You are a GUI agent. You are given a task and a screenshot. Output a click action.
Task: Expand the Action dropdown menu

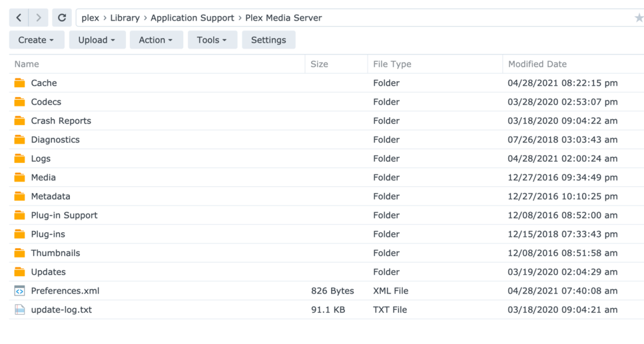pyautogui.click(x=156, y=40)
